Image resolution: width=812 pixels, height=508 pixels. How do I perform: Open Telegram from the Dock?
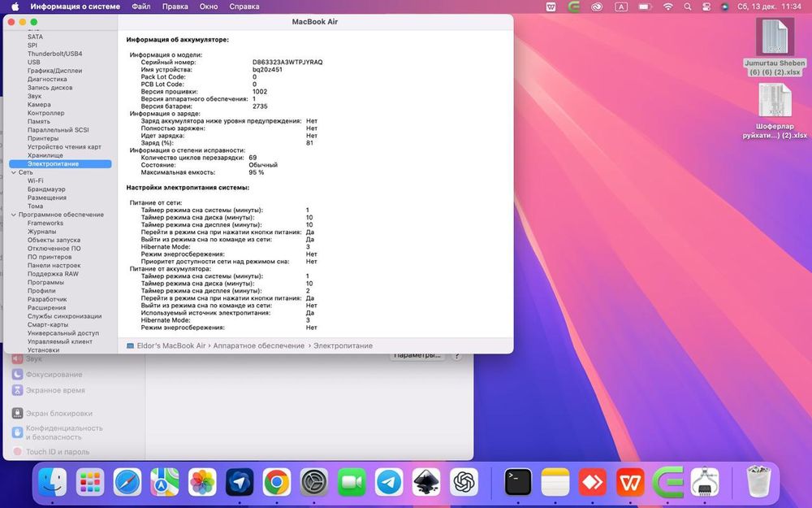(389, 482)
